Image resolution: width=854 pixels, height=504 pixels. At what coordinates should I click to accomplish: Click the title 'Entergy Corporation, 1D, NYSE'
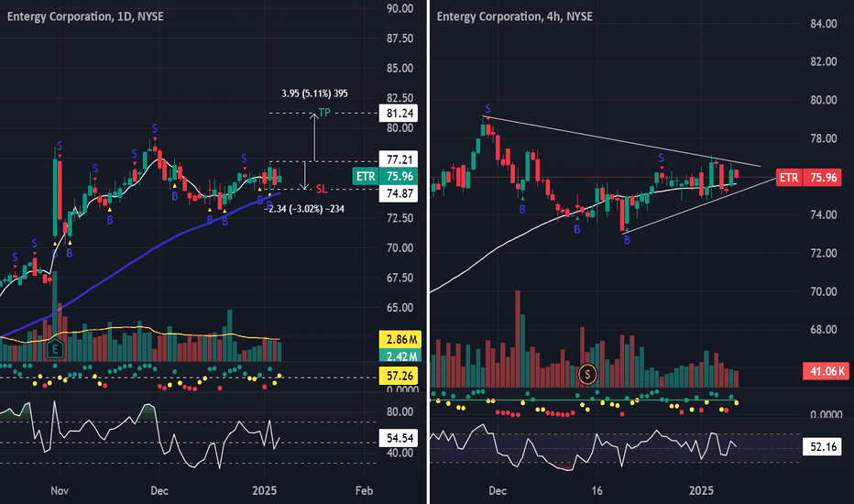pos(85,16)
